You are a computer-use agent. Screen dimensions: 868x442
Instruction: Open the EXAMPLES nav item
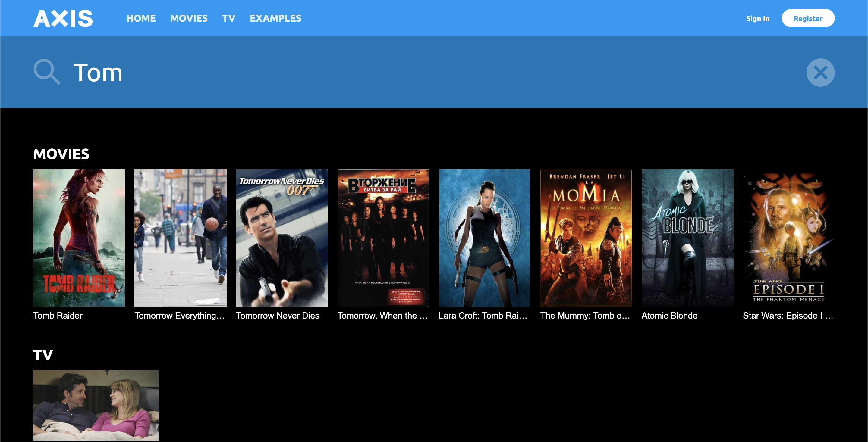click(x=275, y=18)
